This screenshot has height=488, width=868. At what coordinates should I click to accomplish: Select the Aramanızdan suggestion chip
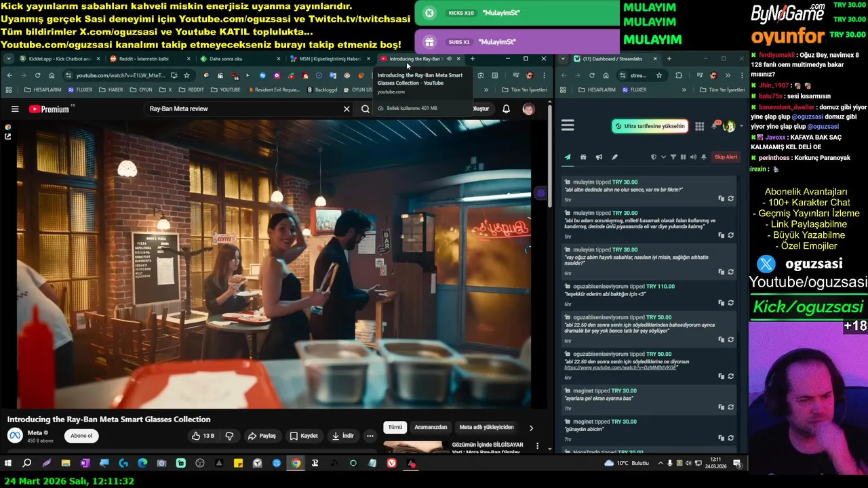pyautogui.click(x=431, y=427)
